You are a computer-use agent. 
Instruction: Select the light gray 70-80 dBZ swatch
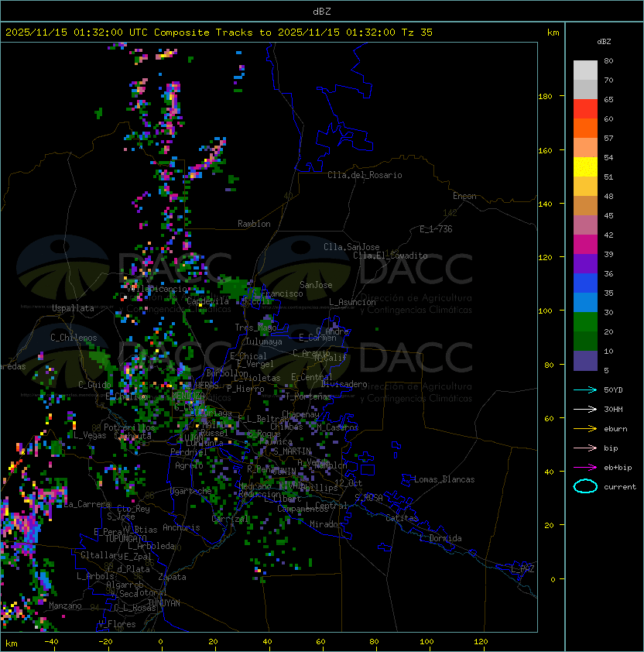585,70
